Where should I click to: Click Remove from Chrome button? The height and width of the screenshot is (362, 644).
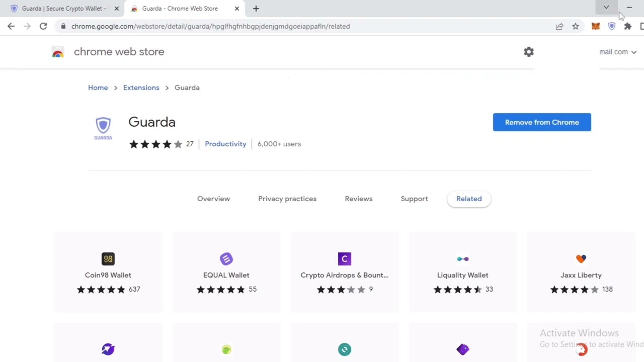pyautogui.click(x=542, y=122)
